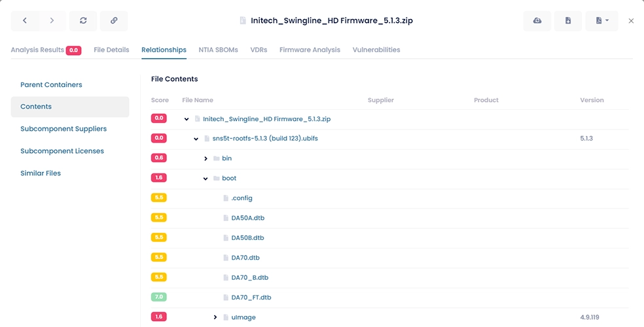Screen dimensions: 644x327
Task: Expand the bin folder
Action: tap(206, 158)
